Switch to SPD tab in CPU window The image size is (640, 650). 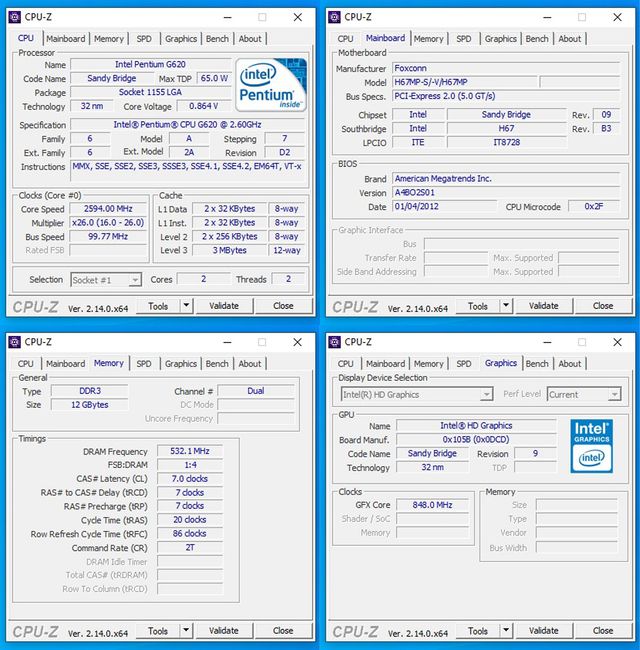144,39
